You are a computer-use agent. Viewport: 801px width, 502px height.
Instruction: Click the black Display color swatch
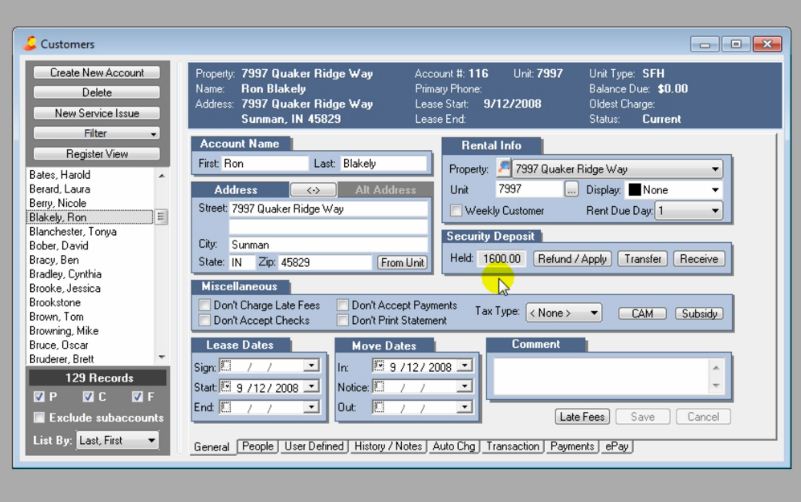634,190
